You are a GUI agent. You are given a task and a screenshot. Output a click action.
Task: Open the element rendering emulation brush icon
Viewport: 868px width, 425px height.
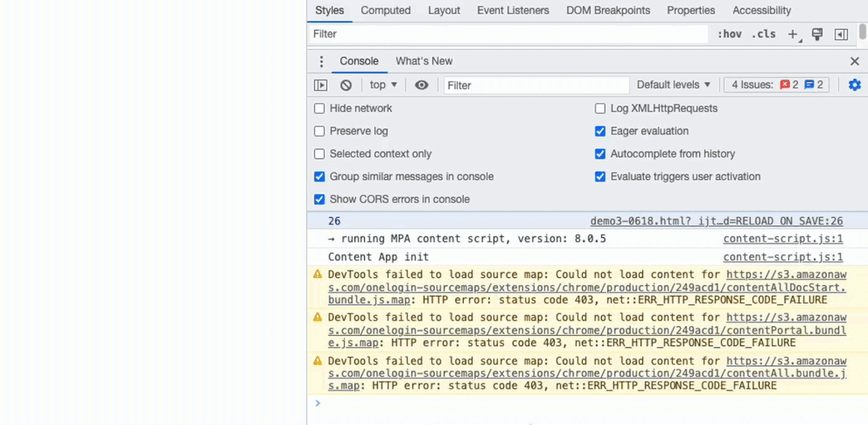pos(817,35)
